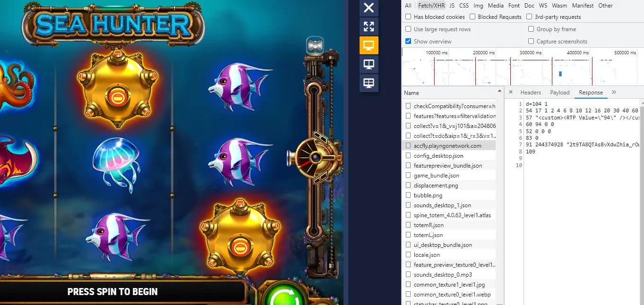Close the request details panel
The height and width of the screenshot is (305, 644).
pos(510,93)
